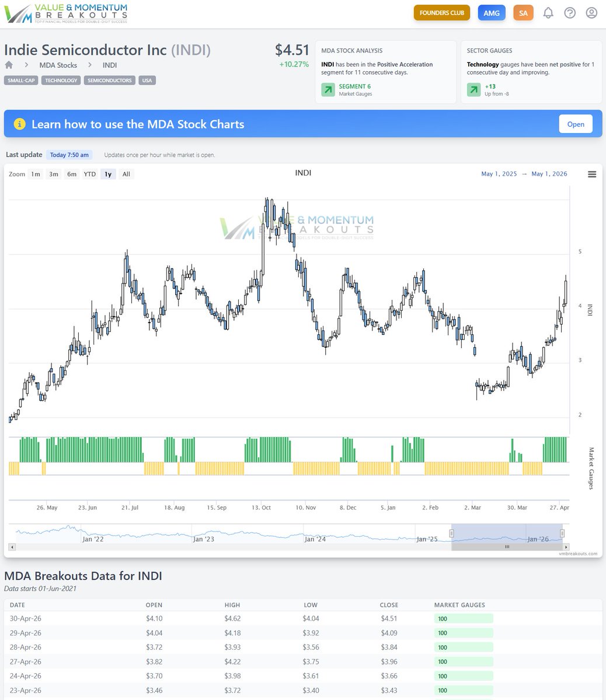Click the $3.92 low value cell
606x700 pixels.
click(x=311, y=633)
